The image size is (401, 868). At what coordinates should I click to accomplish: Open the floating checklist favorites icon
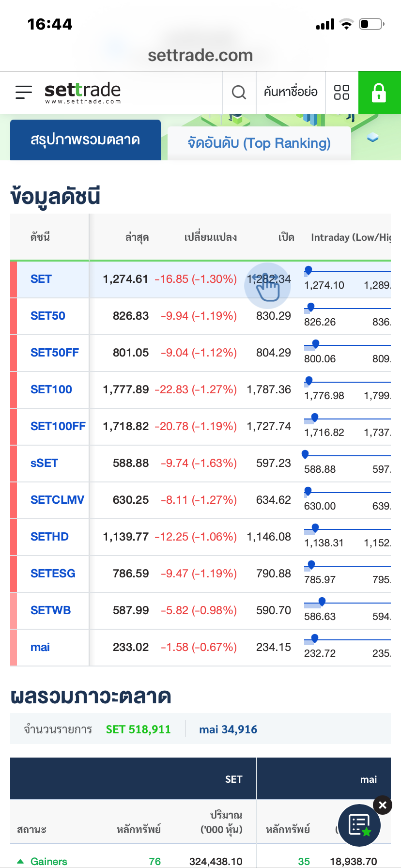(x=359, y=825)
